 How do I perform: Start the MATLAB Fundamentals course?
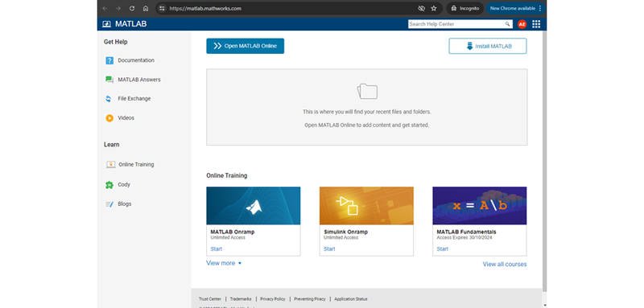(x=442, y=249)
